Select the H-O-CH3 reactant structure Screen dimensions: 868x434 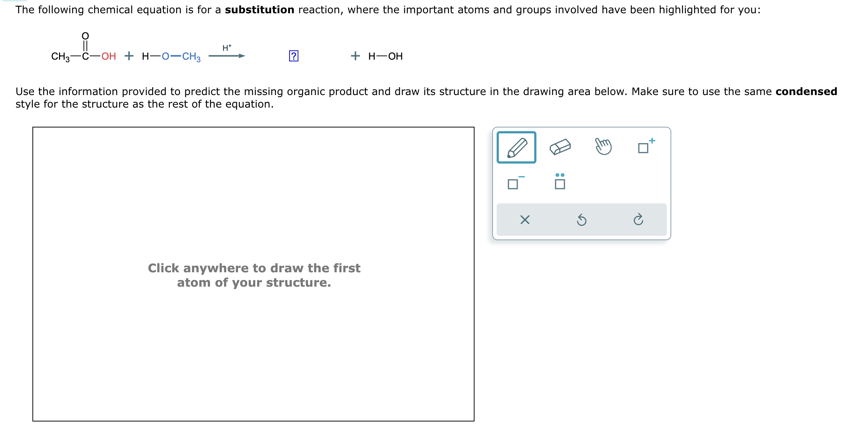point(171,56)
